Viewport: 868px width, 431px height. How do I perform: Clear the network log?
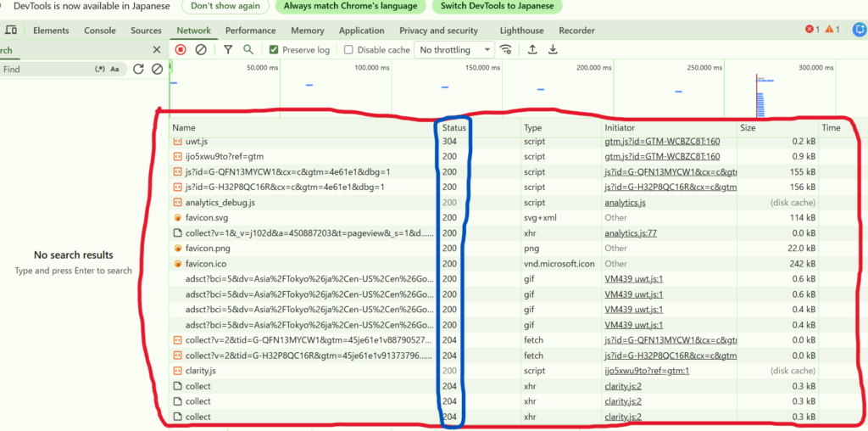(x=201, y=50)
